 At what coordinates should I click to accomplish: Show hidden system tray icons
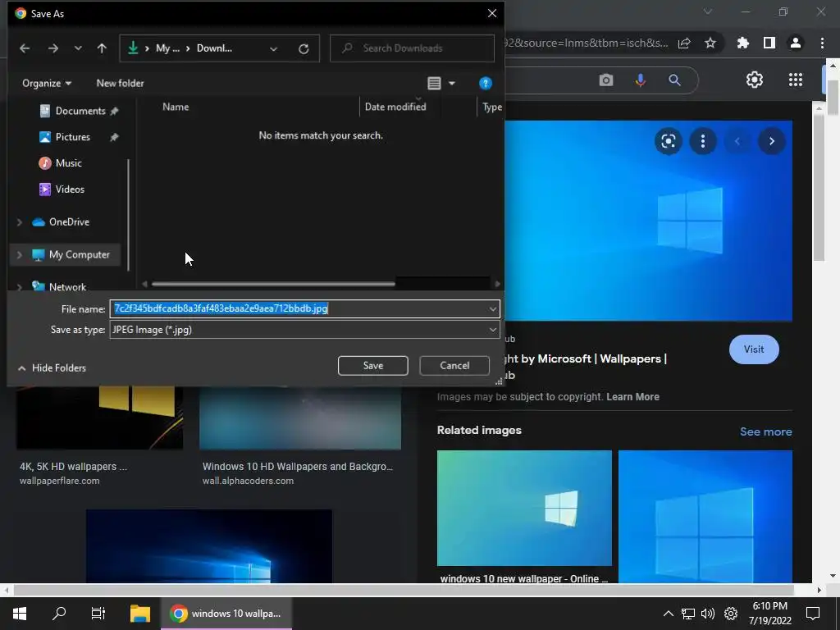coord(668,614)
